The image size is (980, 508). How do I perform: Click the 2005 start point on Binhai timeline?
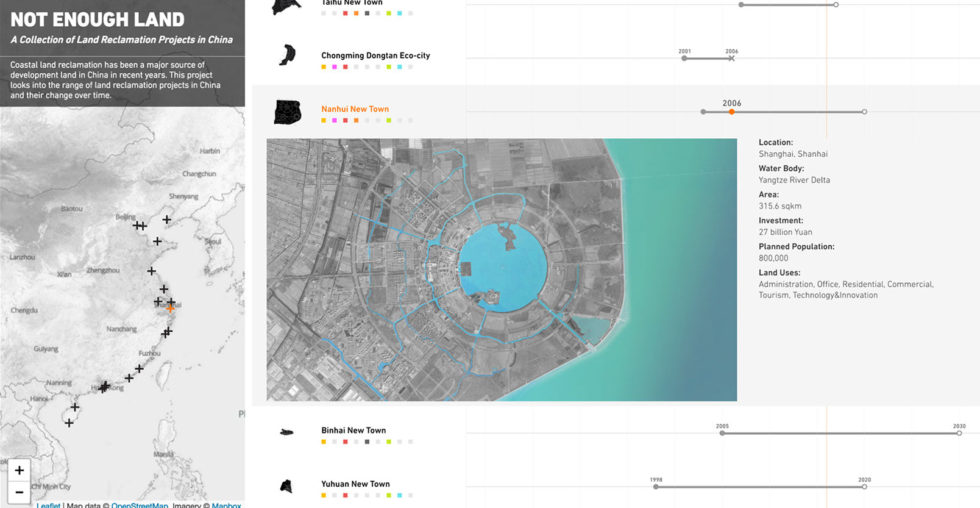[722, 433]
